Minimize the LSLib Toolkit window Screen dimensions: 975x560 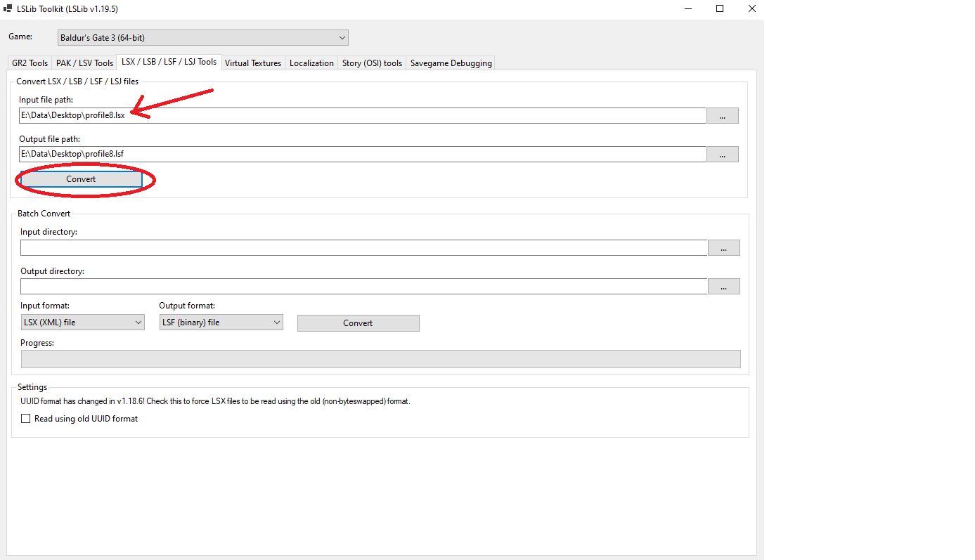click(687, 8)
